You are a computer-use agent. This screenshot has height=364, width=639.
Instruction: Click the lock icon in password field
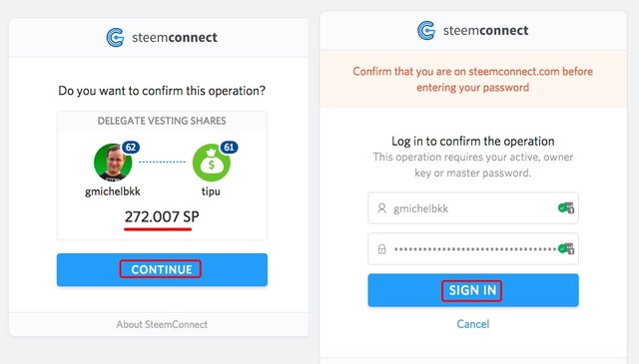coord(381,249)
